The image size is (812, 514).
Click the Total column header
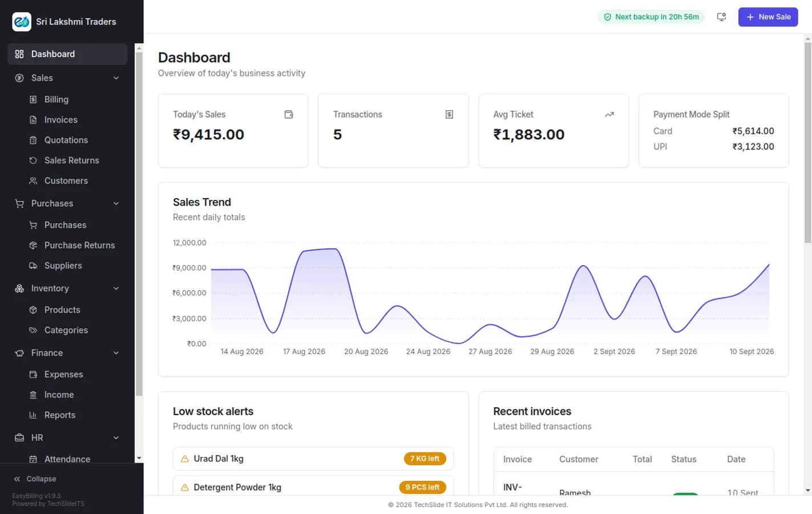[642, 459]
